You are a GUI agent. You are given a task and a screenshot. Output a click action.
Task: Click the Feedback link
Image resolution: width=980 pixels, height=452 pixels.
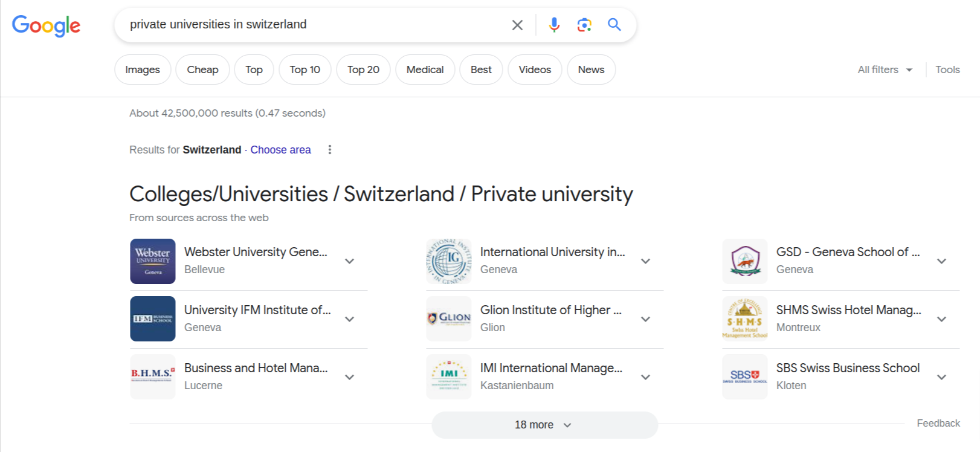(x=938, y=423)
